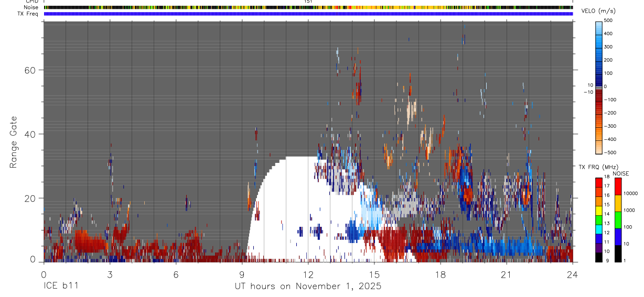Click the 'NOISE' legend title
The width and height of the screenshot is (644, 297).
(620, 173)
